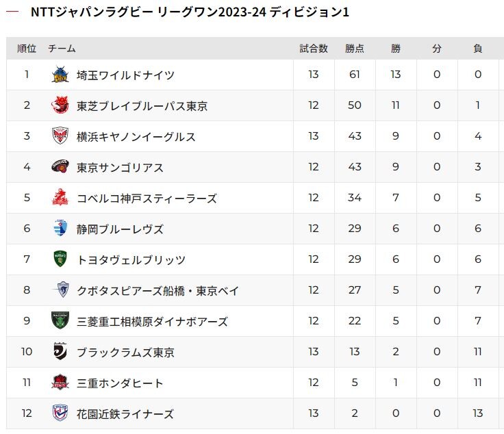Click the 三菱重工相模原ダイナボアーズ logo
Screen dimensions: 504x434
pos(60,320)
